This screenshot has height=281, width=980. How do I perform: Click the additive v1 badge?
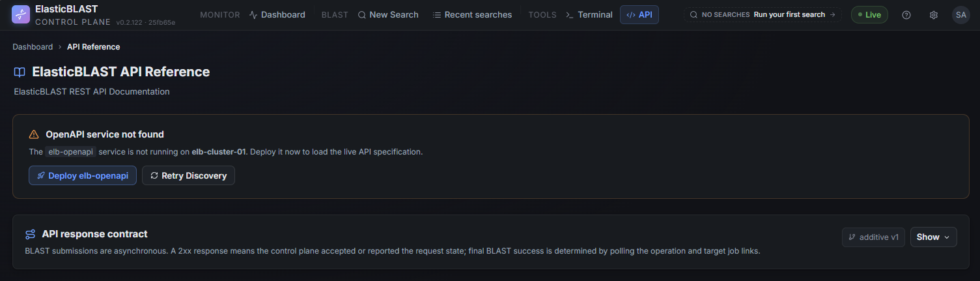pyautogui.click(x=873, y=237)
